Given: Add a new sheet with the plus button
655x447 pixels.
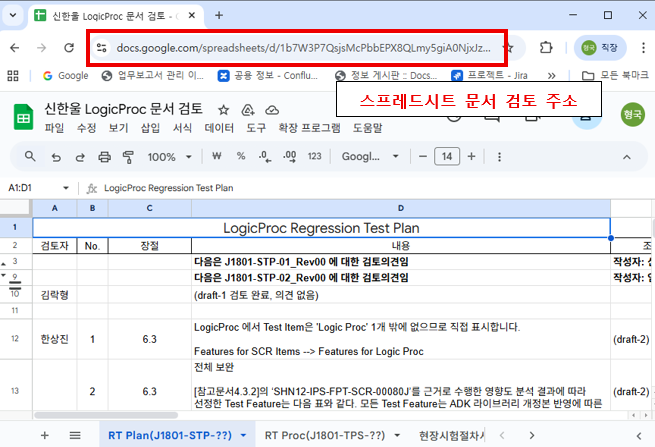Looking at the screenshot, I should tap(44, 436).
